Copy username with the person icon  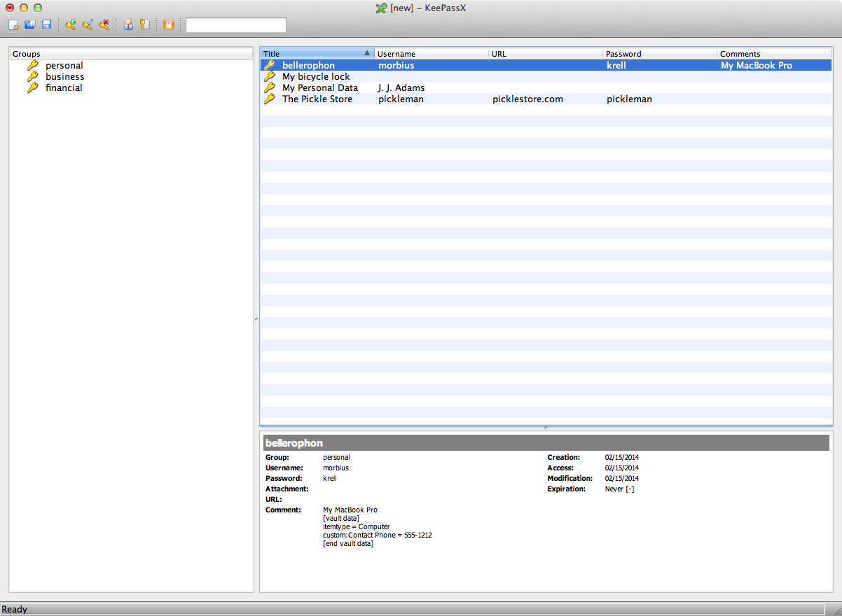click(128, 25)
